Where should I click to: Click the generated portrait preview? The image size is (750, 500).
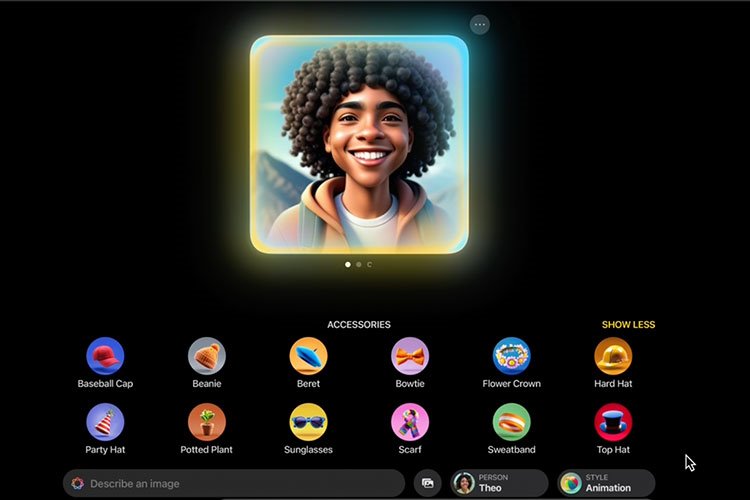[x=359, y=144]
